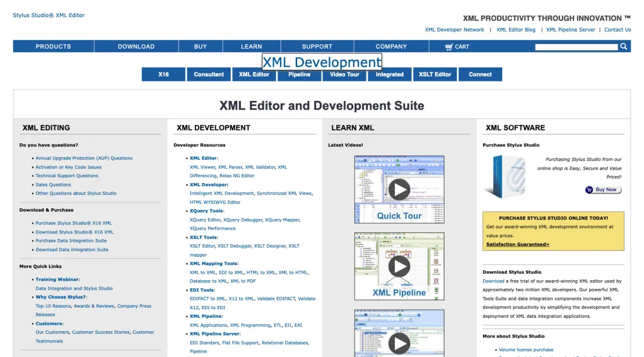Play the XML Pipeline video
This screenshot has height=357, width=644.
pyautogui.click(x=399, y=266)
